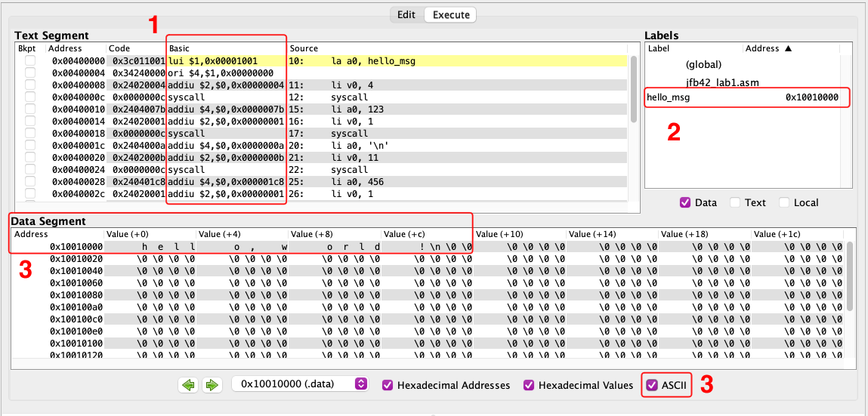Click the green right arrow button
Image resolution: width=868 pixels, height=416 pixels.
pos(212,385)
